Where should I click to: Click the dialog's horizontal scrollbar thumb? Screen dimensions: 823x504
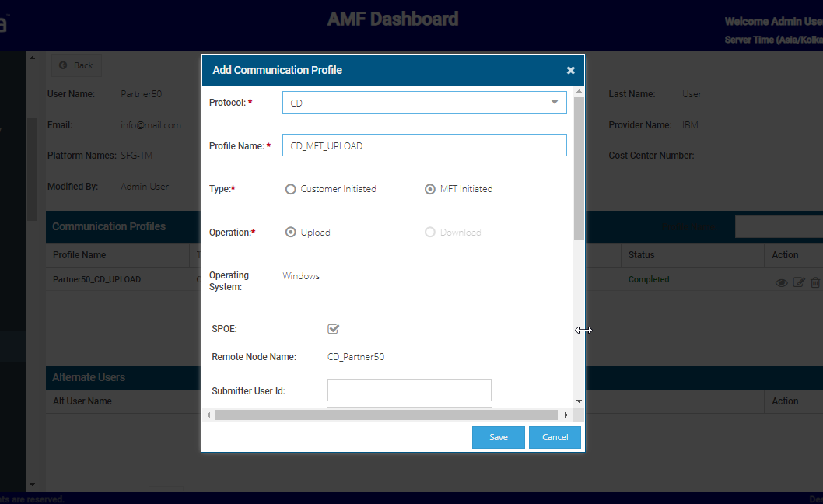pos(387,415)
